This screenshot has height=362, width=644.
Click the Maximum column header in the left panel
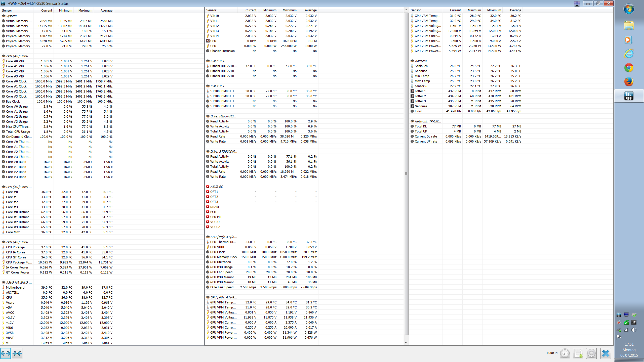point(85,10)
